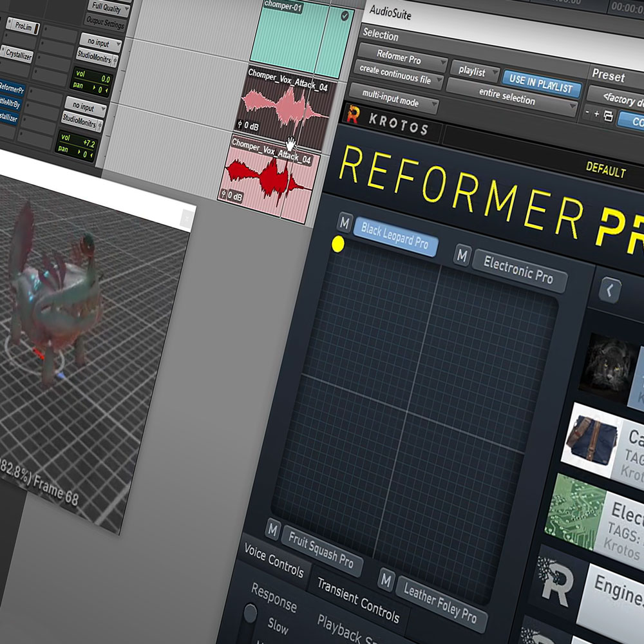Select next preset with the plus icon
This screenshot has height=644, width=644.
click(x=597, y=114)
